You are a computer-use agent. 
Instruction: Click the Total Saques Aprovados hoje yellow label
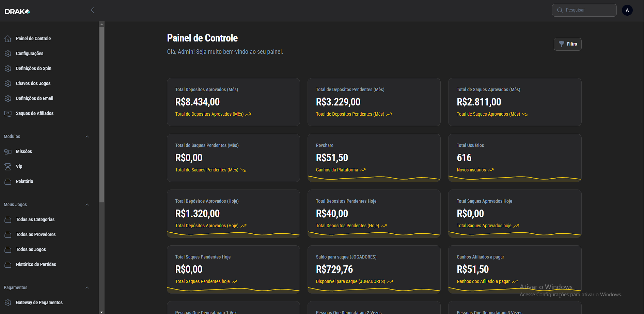tap(484, 226)
